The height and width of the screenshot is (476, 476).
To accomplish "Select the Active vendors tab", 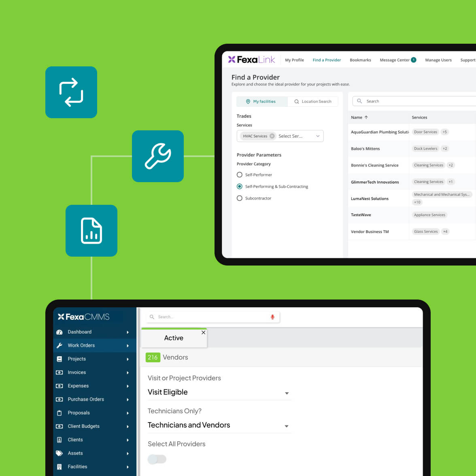I will tap(174, 338).
